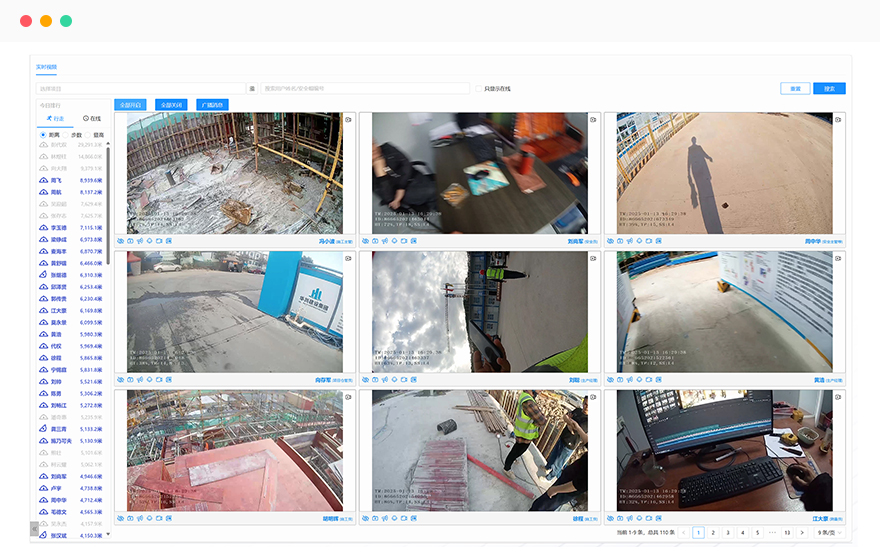Click the eye-off icon under 冯小道 video

click(120, 241)
